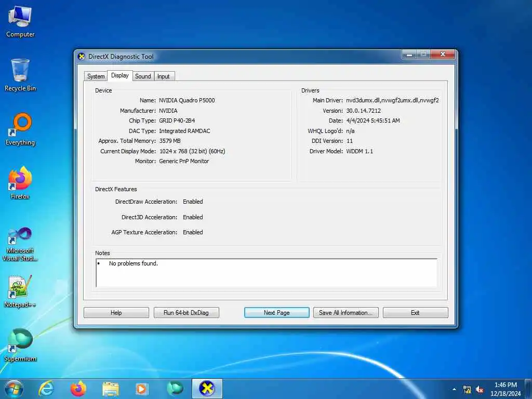Image resolution: width=532 pixels, height=399 pixels.
Task: Switch to the Sound tab
Action: pyautogui.click(x=143, y=76)
